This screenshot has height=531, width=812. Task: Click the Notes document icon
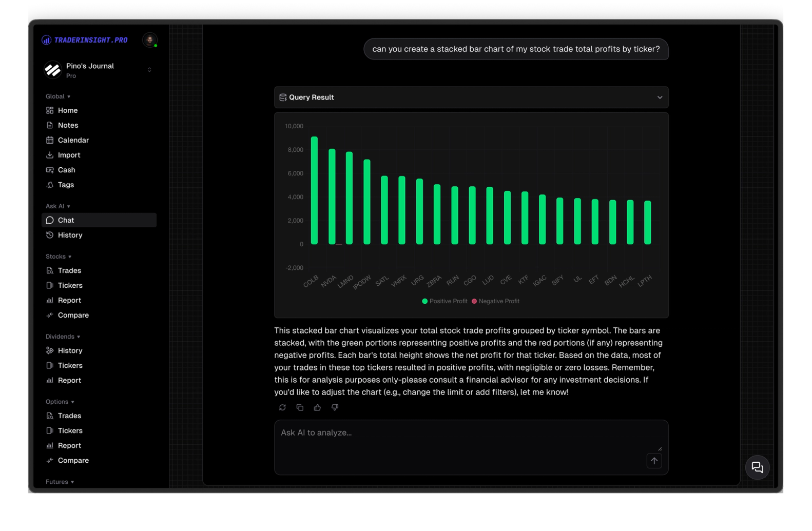(50, 125)
